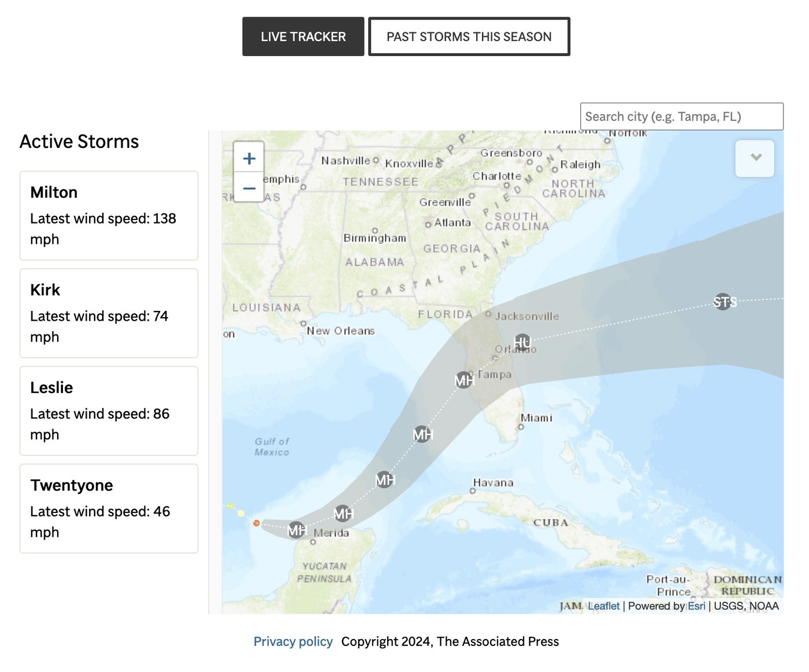The height and width of the screenshot is (672, 809).
Task: Open Past Storms This Season tab
Action: tap(469, 37)
